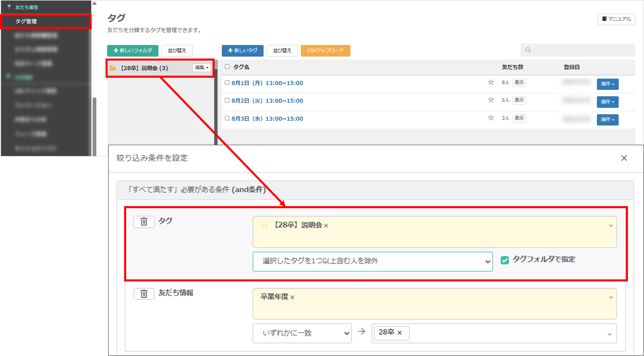Remove 卒業年度 chip via x icon

(292, 297)
